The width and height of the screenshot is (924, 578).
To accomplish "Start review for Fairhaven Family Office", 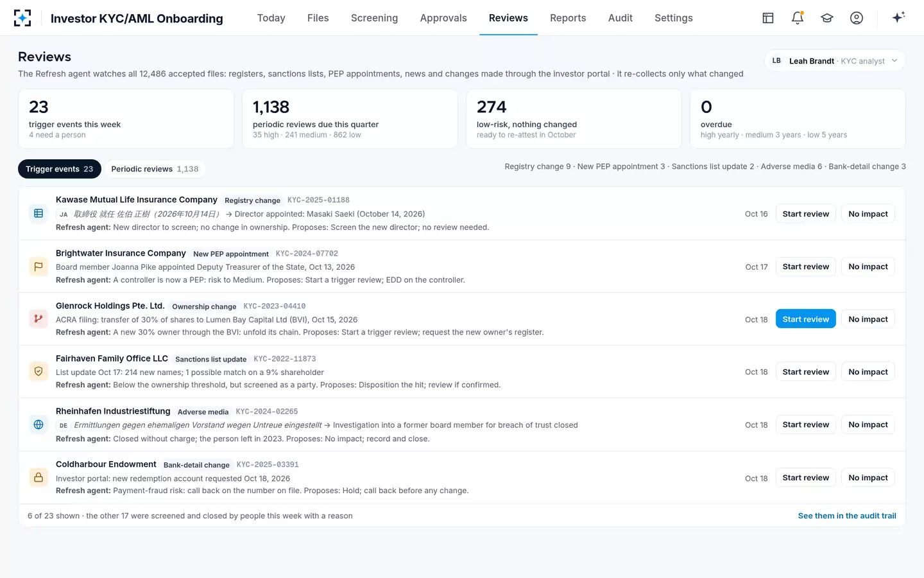I will tap(805, 372).
